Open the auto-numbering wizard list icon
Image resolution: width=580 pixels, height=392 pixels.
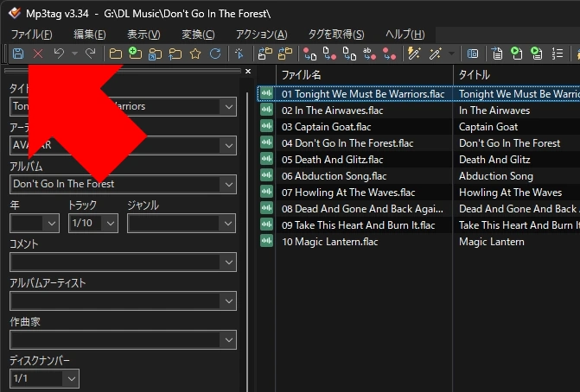(x=557, y=54)
